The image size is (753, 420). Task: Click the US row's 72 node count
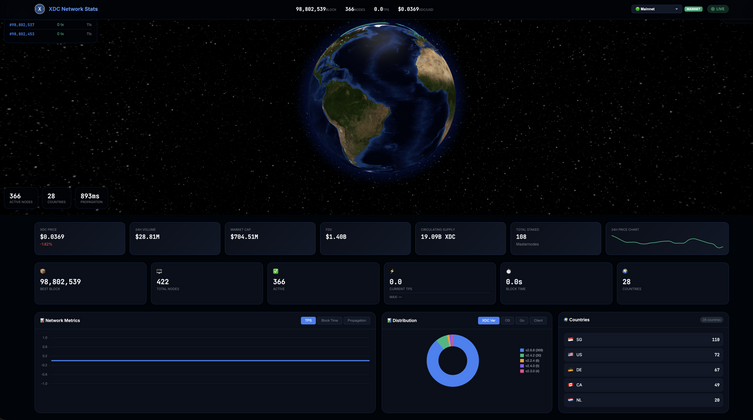pos(717,355)
